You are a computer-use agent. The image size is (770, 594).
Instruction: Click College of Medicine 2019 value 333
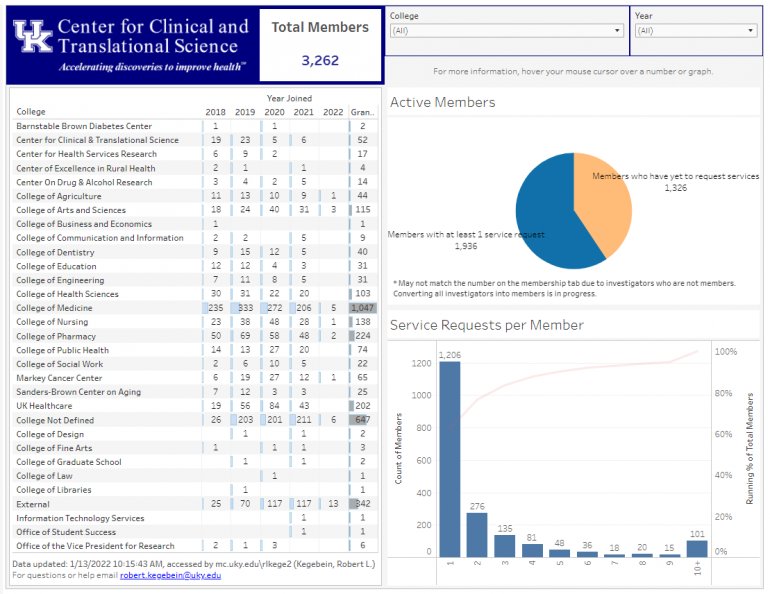(246, 308)
